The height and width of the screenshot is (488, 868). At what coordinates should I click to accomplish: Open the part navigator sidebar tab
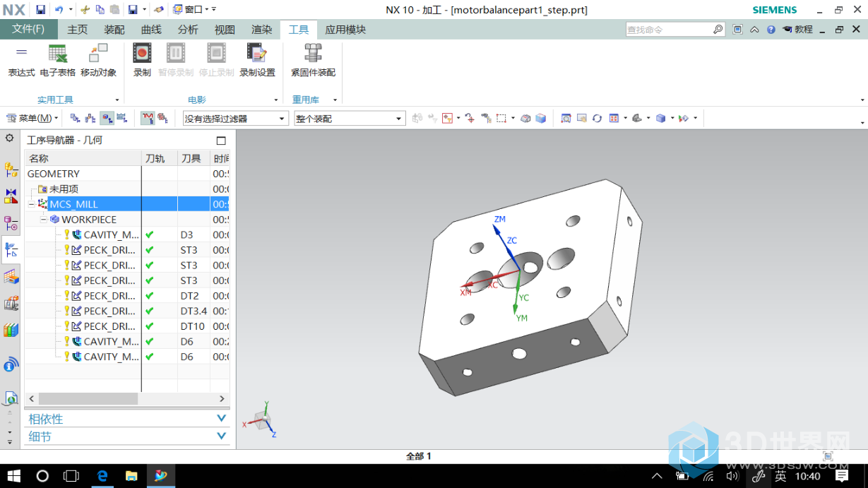11,223
